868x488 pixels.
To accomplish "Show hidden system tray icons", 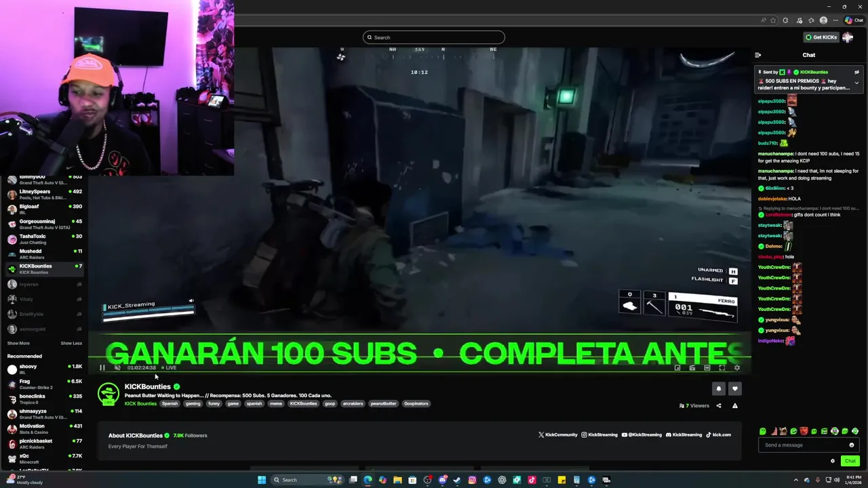I will [x=797, y=480].
